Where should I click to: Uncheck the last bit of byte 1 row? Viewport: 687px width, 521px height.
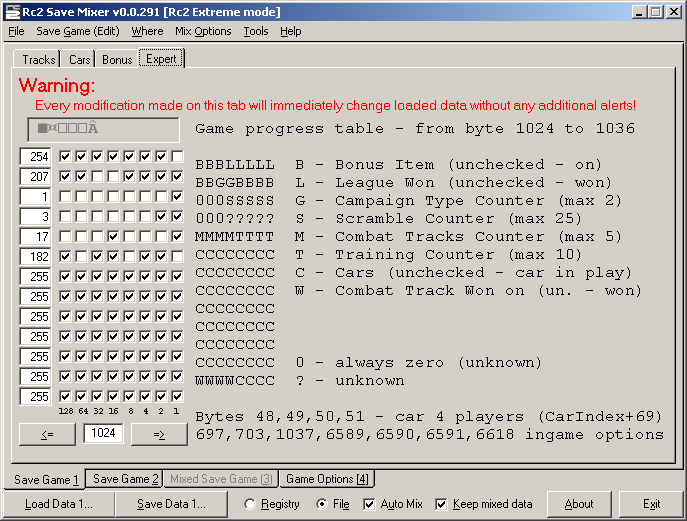point(177,196)
